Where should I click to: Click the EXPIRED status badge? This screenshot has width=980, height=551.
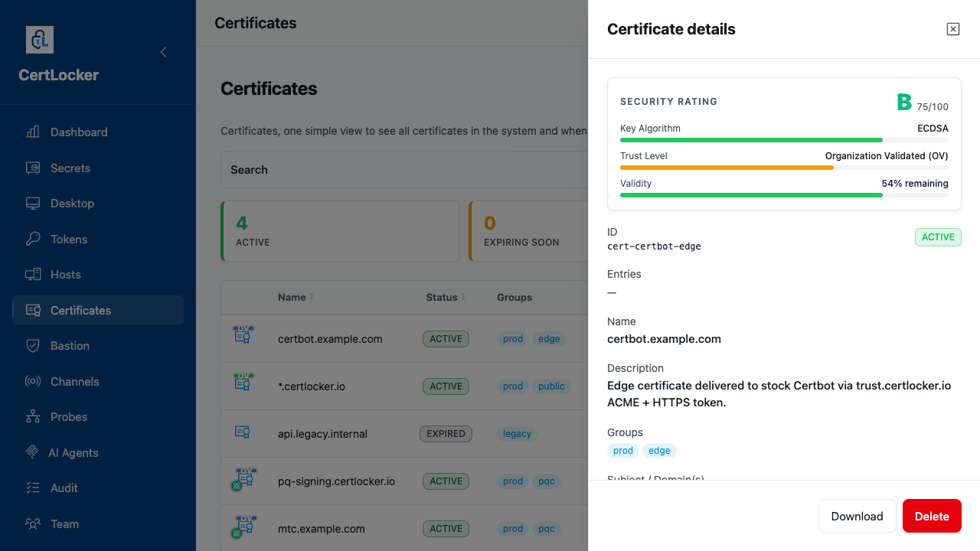(446, 434)
